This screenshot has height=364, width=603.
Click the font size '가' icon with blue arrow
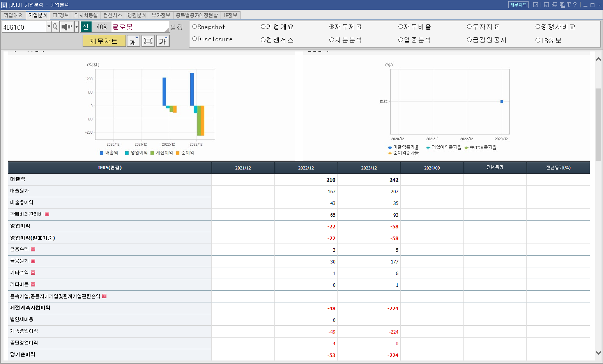tap(133, 41)
